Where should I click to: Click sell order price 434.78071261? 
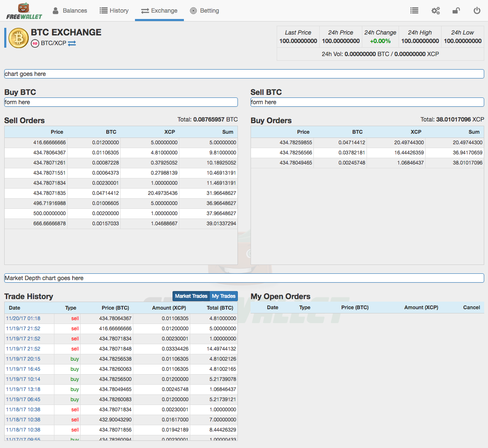(49, 163)
